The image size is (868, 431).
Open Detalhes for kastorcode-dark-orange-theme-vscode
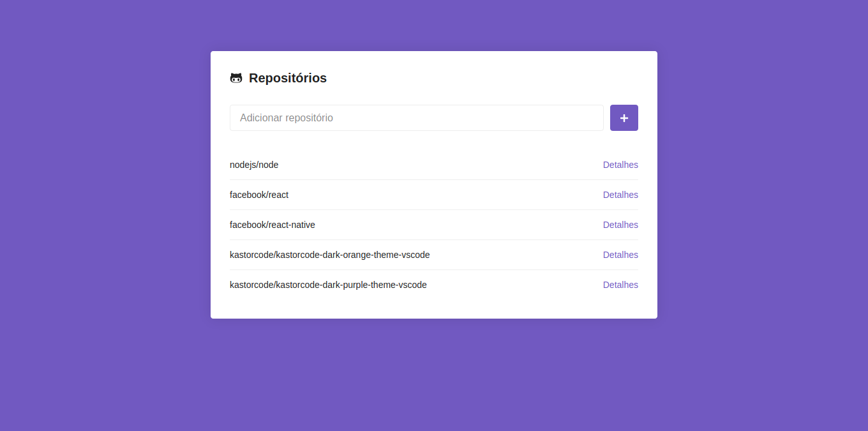[x=620, y=255]
